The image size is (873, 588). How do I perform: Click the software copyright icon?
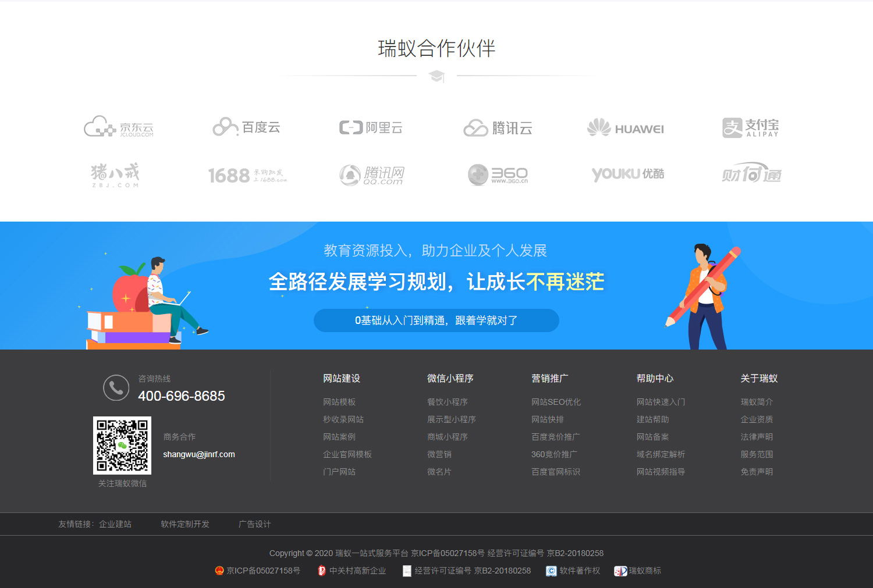551,571
